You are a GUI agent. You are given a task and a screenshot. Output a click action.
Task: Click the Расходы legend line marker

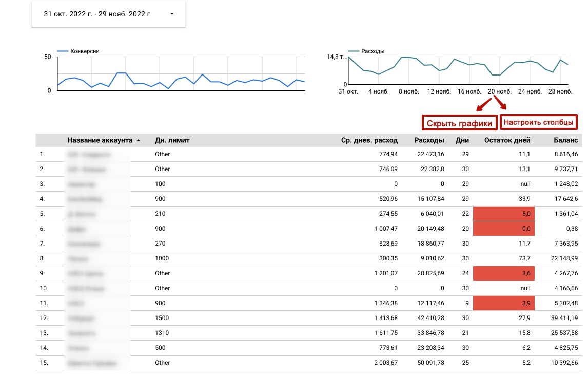pos(354,51)
